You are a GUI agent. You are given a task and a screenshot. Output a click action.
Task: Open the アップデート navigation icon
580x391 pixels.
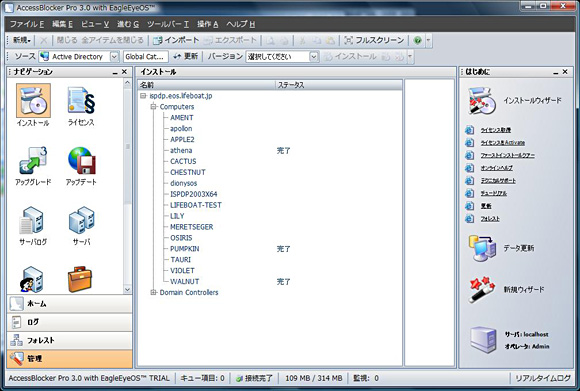[81, 161]
